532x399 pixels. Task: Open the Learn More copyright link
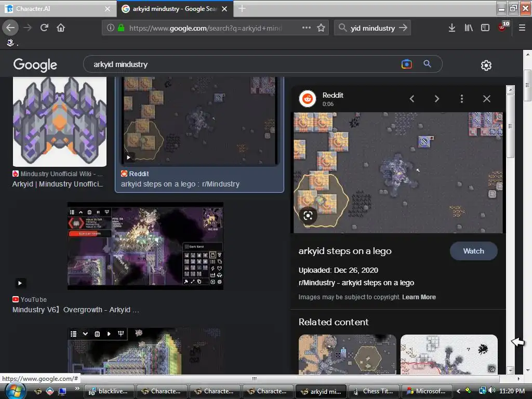click(x=419, y=297)
